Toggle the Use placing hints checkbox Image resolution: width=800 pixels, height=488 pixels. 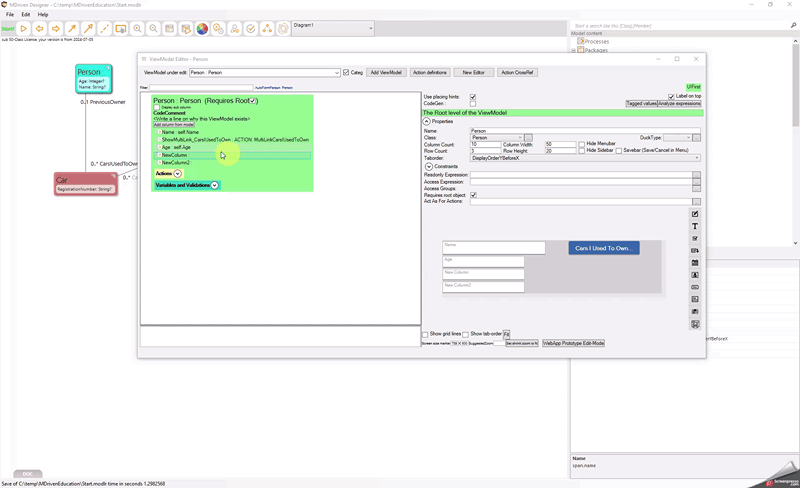pos(473,97)
